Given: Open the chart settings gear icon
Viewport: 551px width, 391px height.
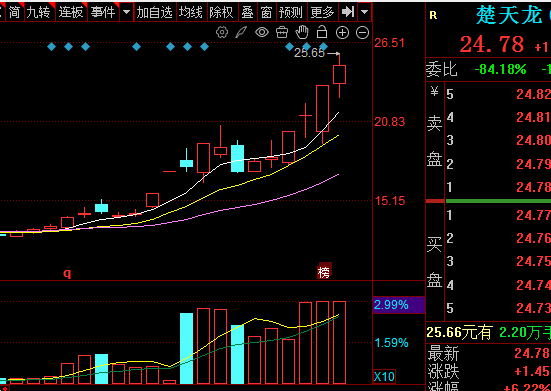Looking at the screenshot, I should click(222, 33).
